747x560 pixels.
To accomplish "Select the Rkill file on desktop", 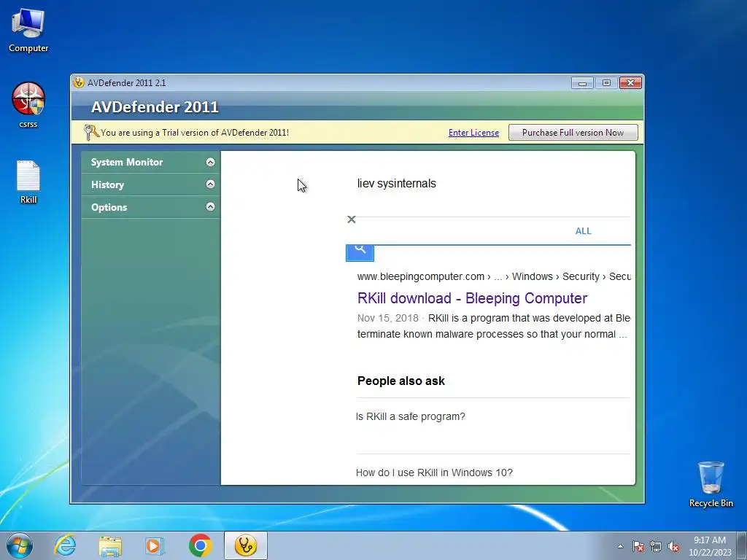I will click(28, 182).
